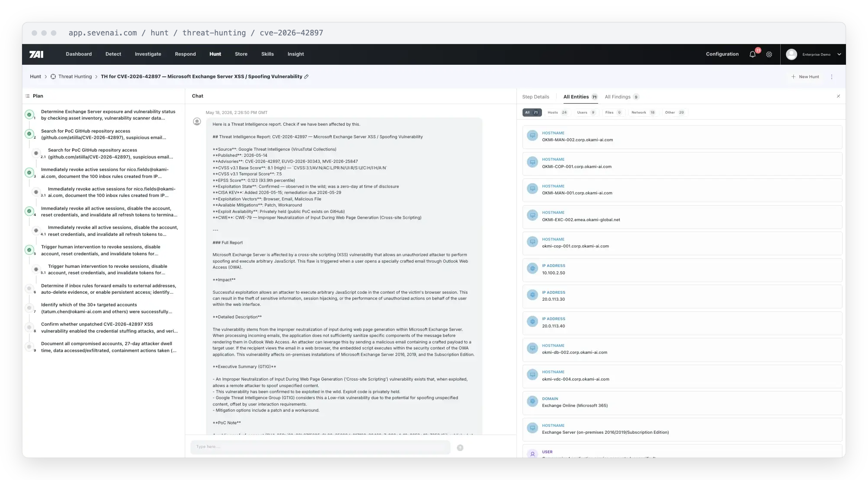Switch to the All Findings tab
This screenshot has width=868, height=480.
[622, 97]
